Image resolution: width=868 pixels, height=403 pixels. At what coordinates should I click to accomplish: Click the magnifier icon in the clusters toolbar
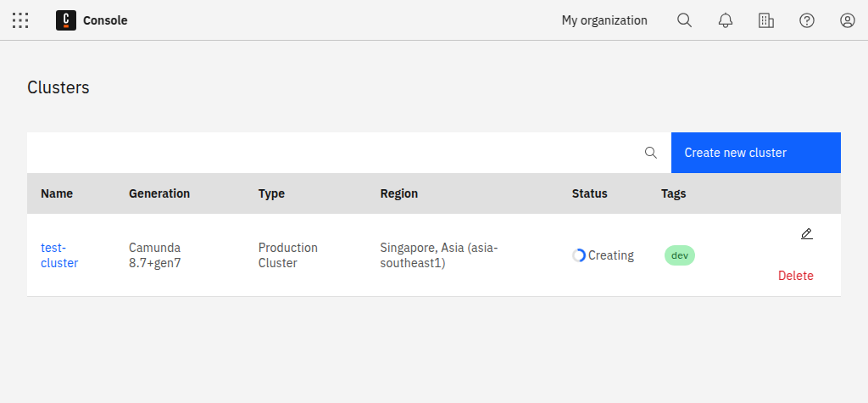coord(651,153)
